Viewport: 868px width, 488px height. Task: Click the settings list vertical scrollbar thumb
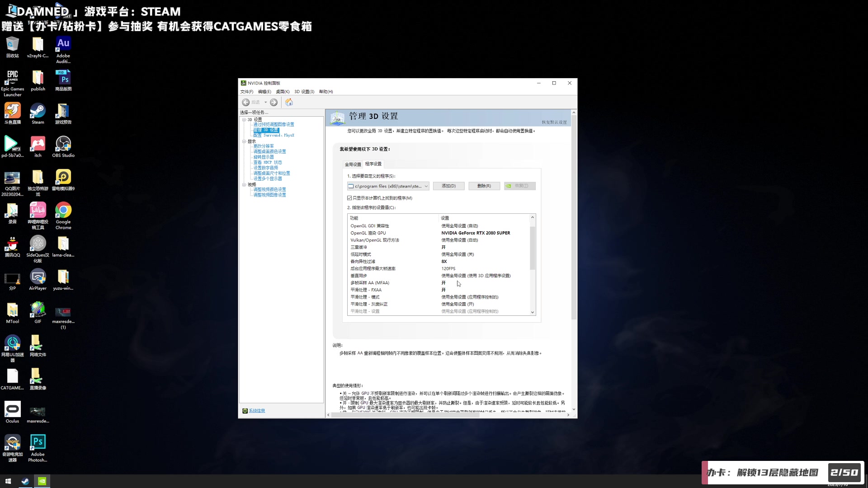(533, 247)
